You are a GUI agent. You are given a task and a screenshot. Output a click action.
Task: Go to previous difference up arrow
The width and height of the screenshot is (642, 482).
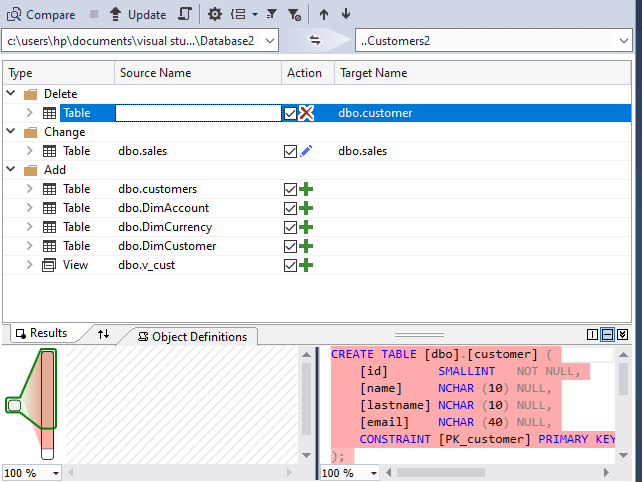(324, 14)
